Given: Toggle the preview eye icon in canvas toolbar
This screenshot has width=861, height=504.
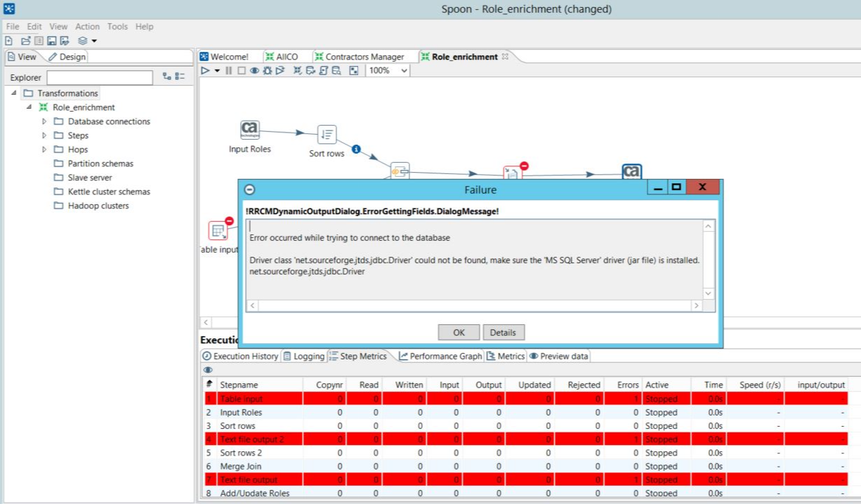Looking at the screenshot, I should tap(254, 71).
